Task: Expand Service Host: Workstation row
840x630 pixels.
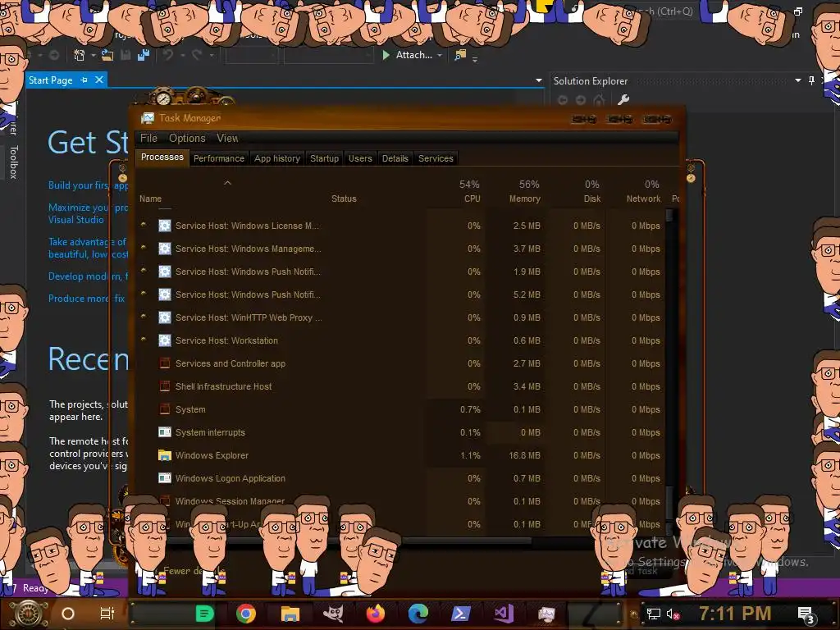Action: click(x=143, y=340)
